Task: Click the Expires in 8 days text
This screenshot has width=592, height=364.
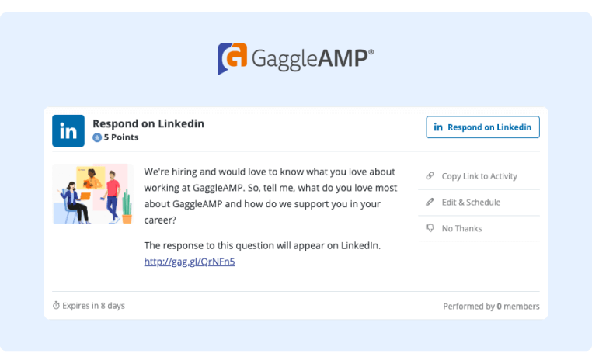Action: (93, 306)
